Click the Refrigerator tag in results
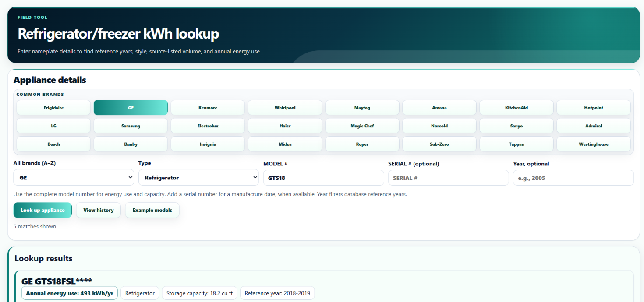This screenshot has width=644, height=302. pos(140,293)
